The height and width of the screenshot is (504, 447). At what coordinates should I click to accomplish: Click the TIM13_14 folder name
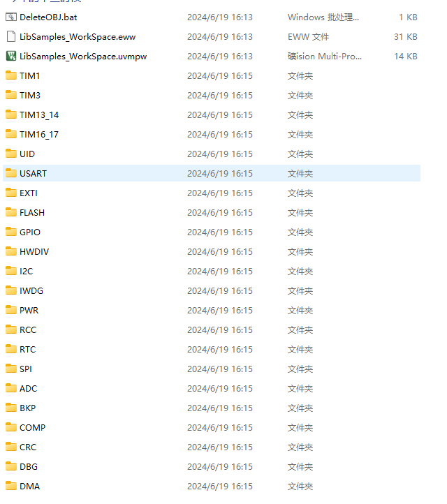coord(39,114)
